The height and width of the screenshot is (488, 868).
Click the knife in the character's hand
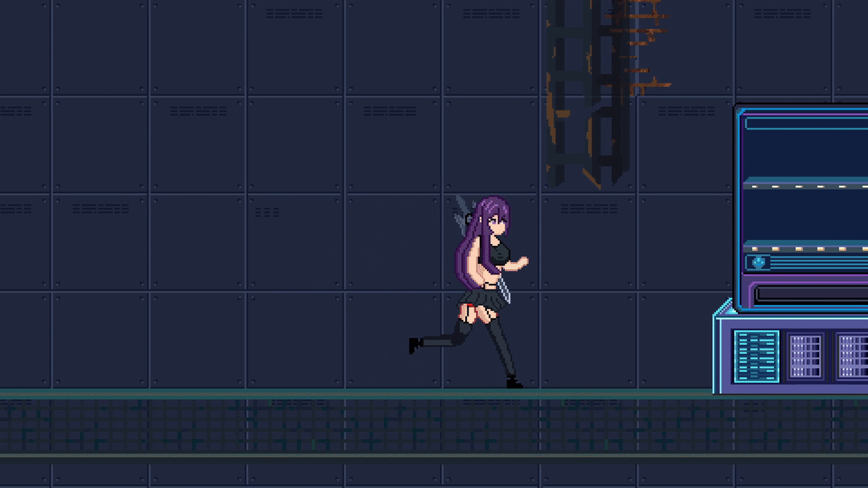point(502,288)
